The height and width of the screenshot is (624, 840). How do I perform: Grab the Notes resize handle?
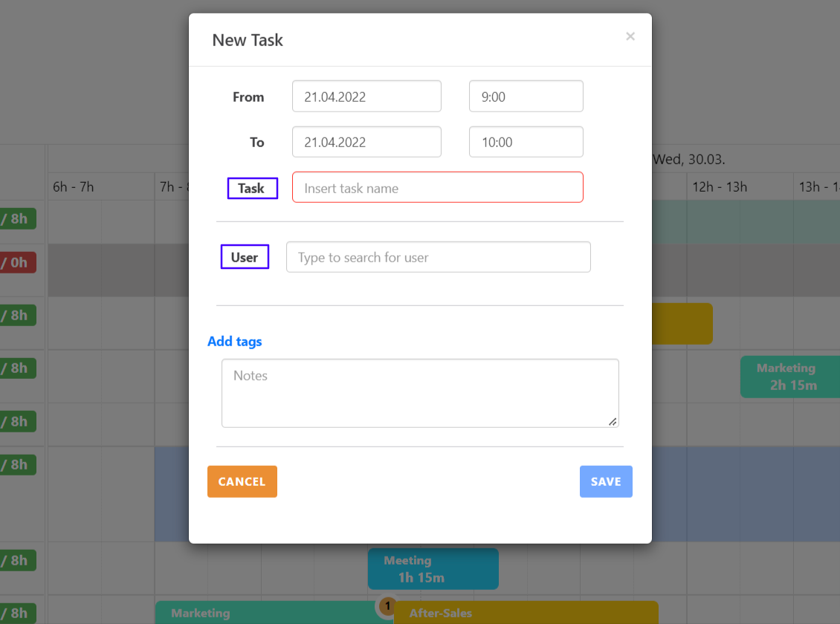[613, 422]
